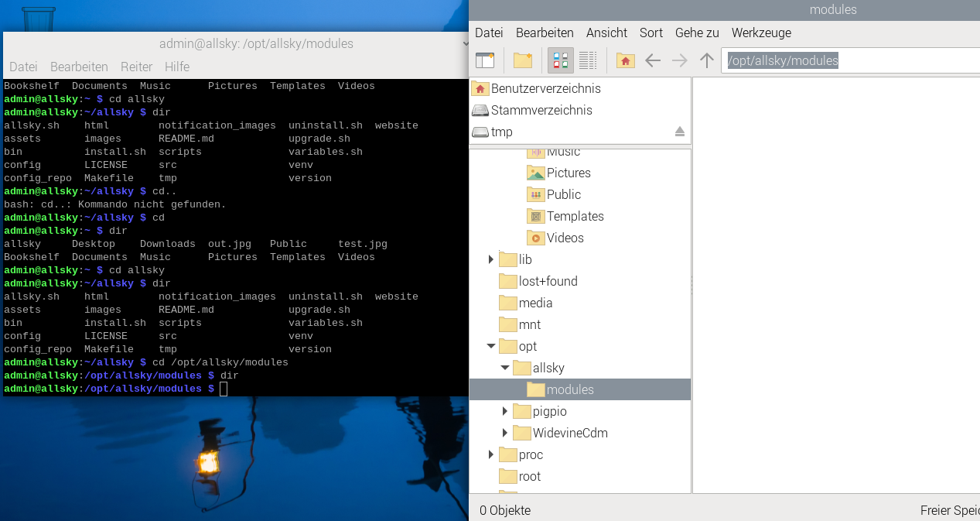Open trash bin desktop icon

[x=39, y=19]
